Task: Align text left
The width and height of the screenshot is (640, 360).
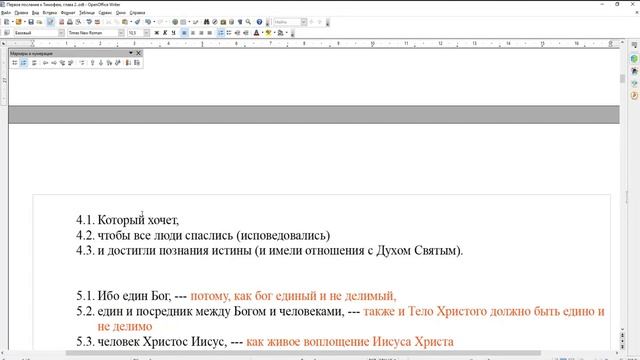Action: (184, 33)
